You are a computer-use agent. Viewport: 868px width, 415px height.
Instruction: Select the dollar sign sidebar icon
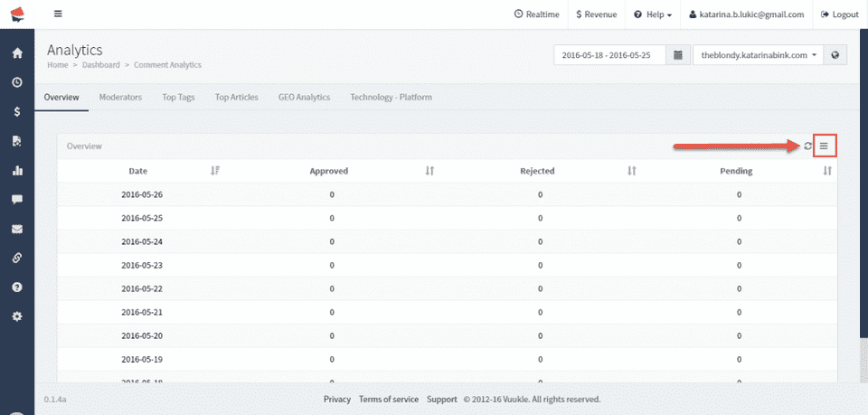click(x=16, y=112)
